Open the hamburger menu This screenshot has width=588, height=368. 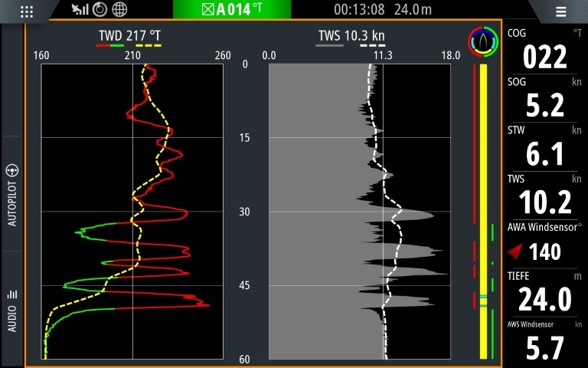(560, 11)
